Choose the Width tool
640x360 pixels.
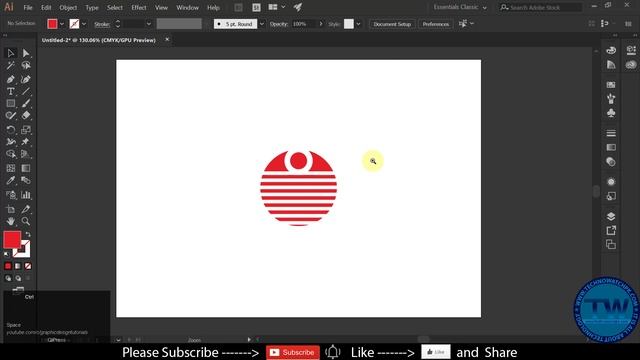click(x=11, y=142)
